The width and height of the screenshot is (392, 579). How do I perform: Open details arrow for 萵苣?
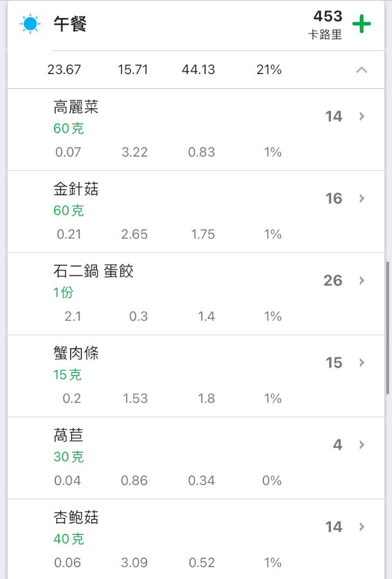(361, 444)
